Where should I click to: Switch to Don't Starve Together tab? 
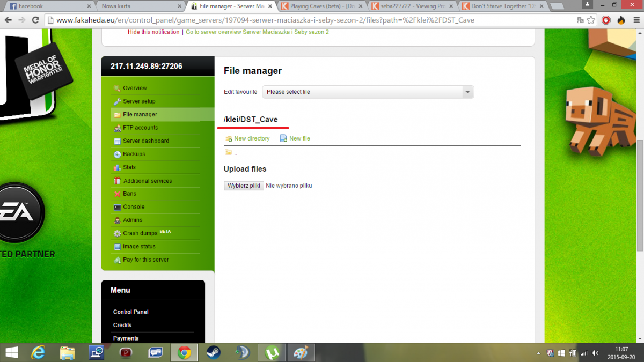[502, 6]
